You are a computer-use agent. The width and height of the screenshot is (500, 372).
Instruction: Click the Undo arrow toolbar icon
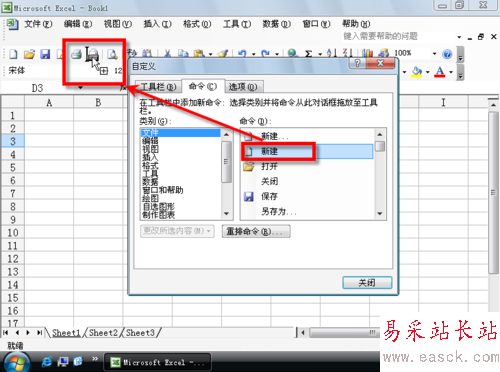click(x=242, y=53)
